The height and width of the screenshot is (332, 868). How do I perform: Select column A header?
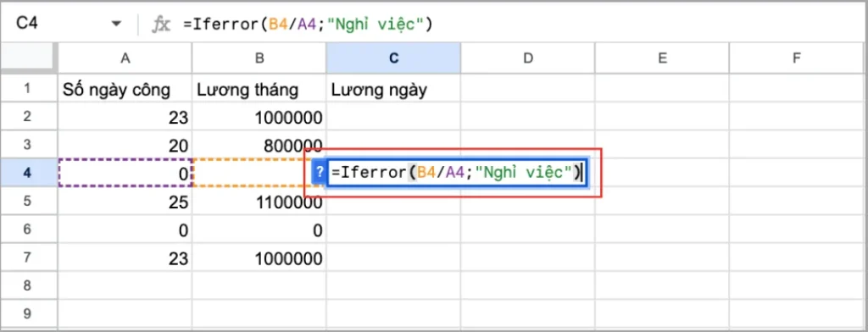click(125, 58)
